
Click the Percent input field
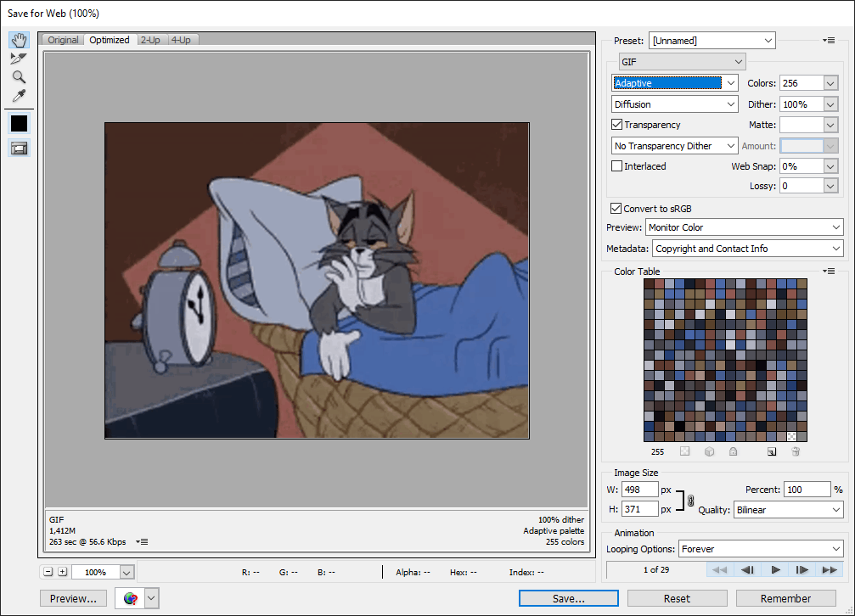[807, 490]
